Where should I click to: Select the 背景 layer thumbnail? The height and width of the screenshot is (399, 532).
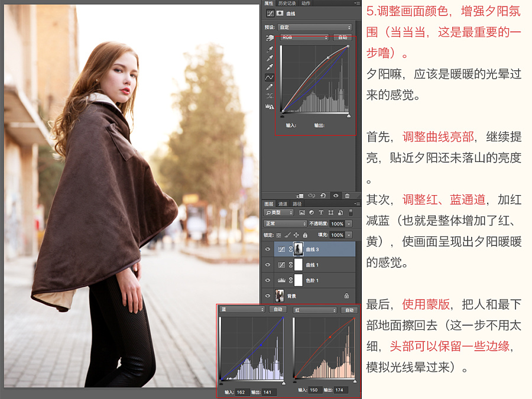click(x=280, y=296)
